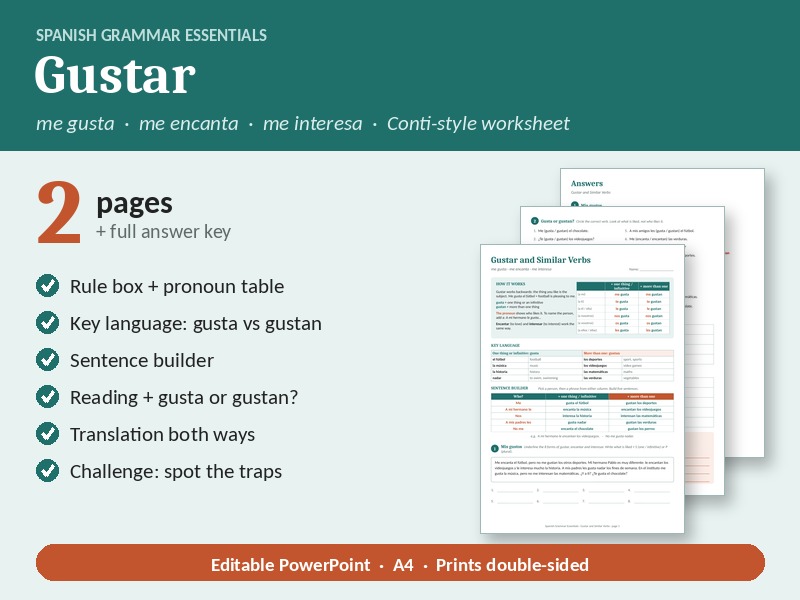Click the checkmark icon beside Challenge: spot the traps

click(x=47, y=471)
